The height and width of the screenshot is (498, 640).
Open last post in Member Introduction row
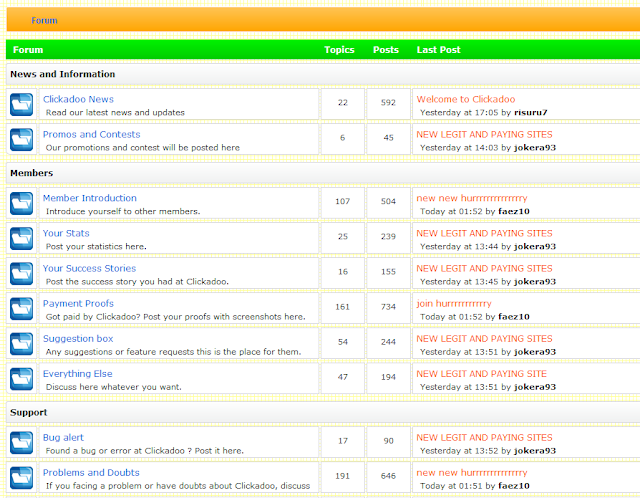[472, 198]
